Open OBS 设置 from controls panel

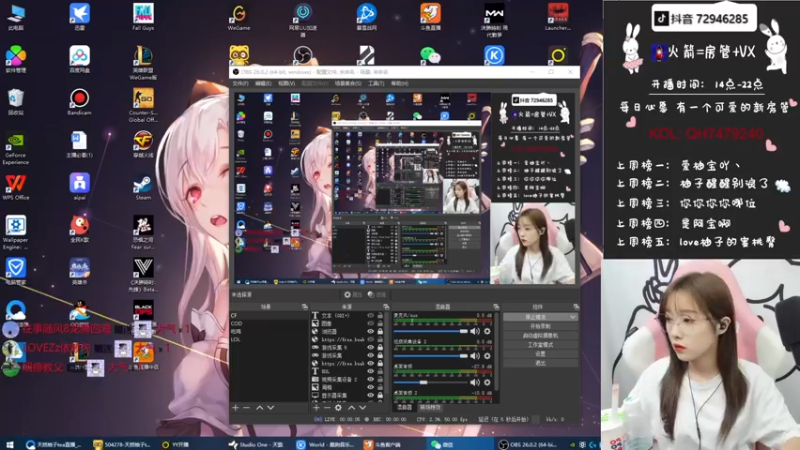540,354
